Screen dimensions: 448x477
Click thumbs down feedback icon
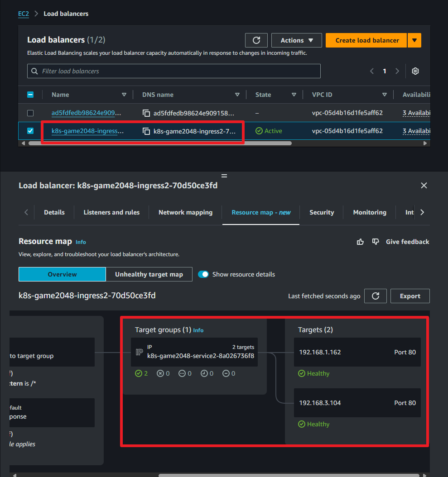(x=376, y=242)
